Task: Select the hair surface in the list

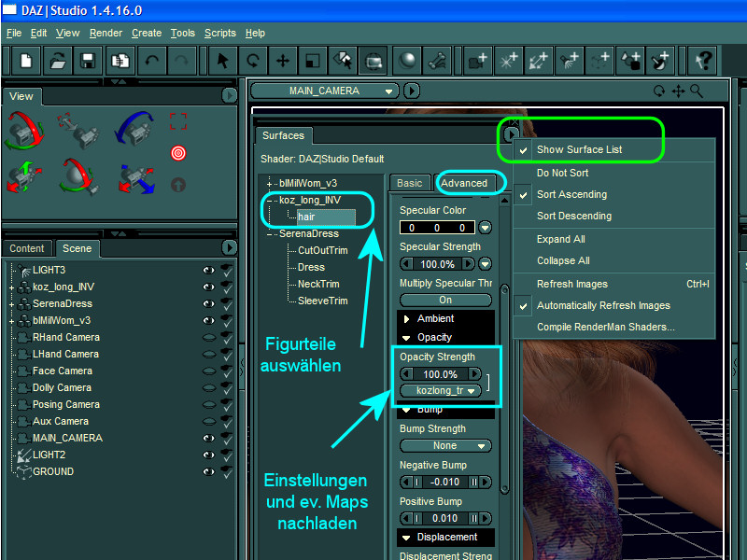Action: click(326, 217)
